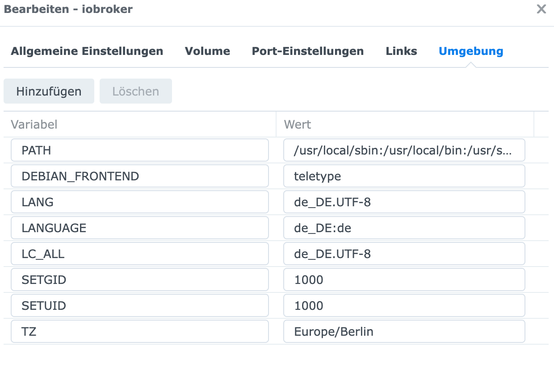The height and width of the screenshot is (392, 554).
Task: Click the Umgebung tab
Action: point(471,51)
